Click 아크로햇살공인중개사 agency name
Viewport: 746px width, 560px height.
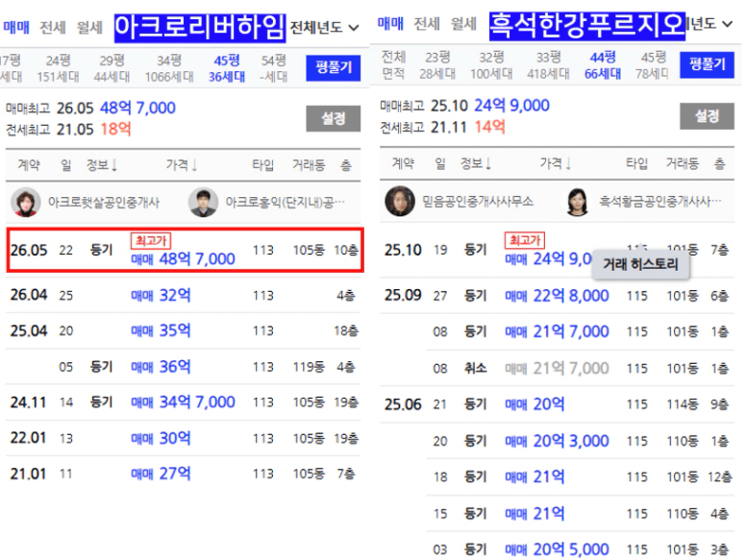click(103, 203)
